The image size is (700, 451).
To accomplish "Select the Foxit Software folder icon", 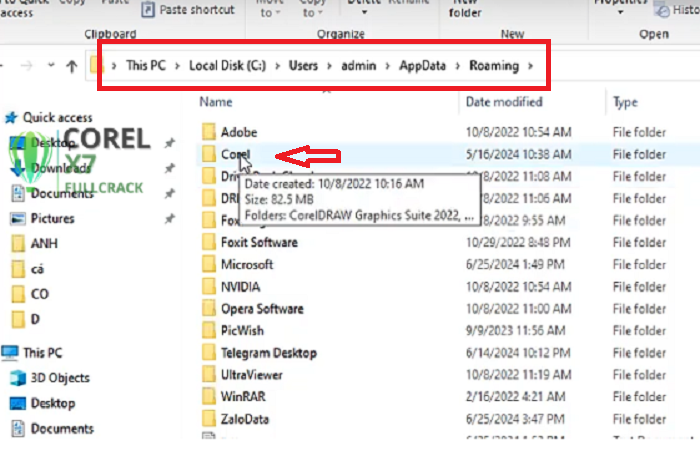I will [x=208, y=242].
